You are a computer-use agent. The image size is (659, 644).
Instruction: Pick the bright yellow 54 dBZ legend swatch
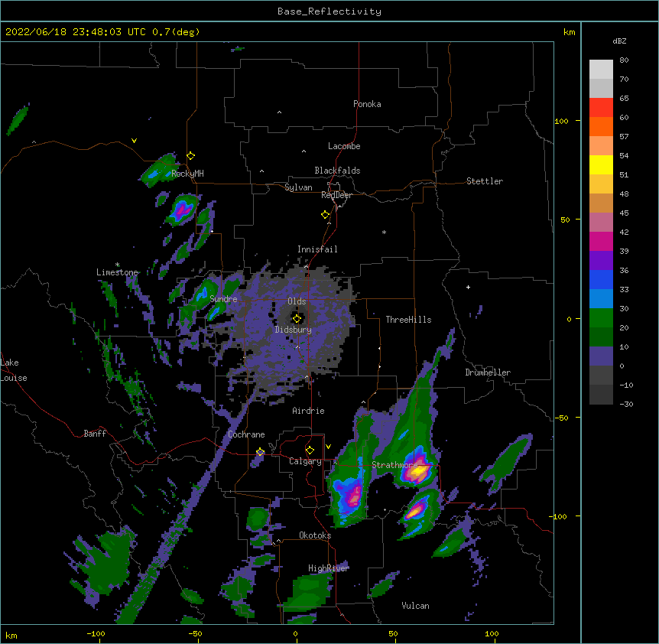[x=601, y=164]
